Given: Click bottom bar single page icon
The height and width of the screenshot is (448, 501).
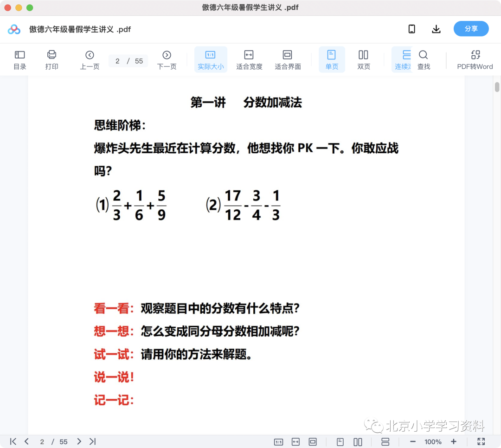Looking at the screenshot, I should [340, 442].
